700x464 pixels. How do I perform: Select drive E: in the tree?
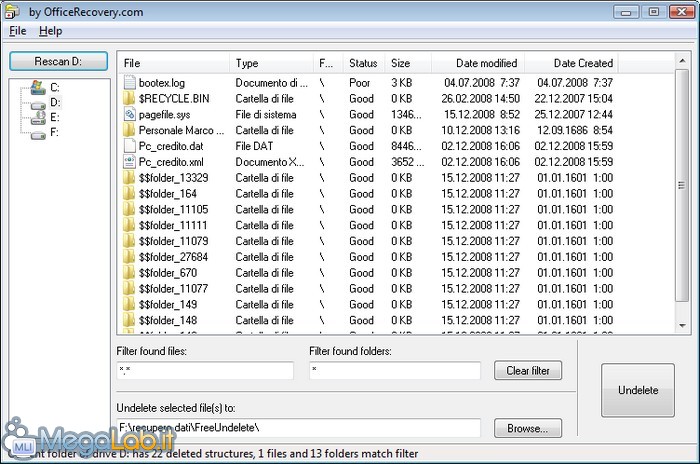click(54, 118)
